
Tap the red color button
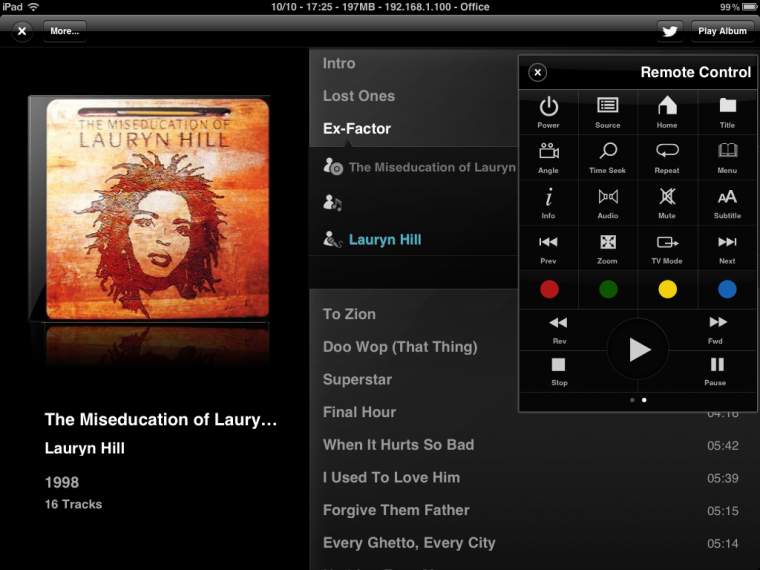[x=549, y=289]
